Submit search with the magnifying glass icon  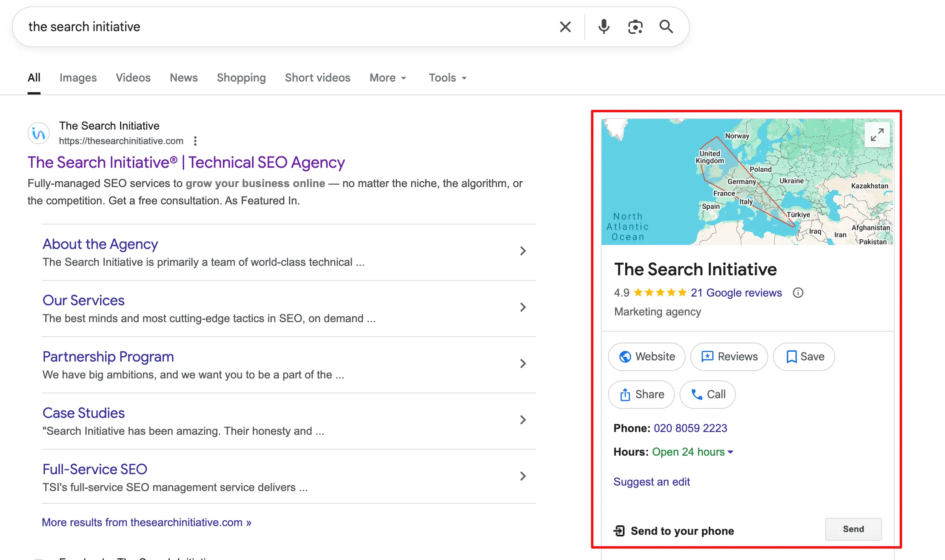point(666,27)
